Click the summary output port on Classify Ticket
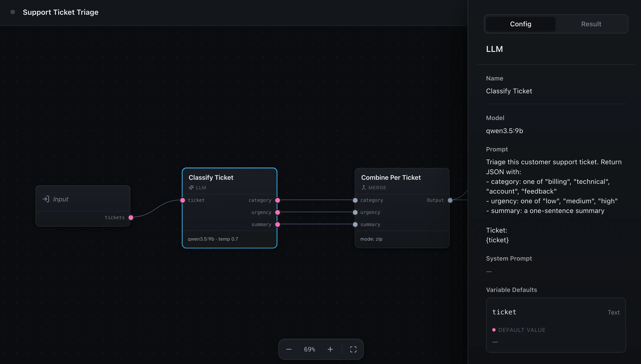This screenshot has width=641, height=364. pos(278,225)
